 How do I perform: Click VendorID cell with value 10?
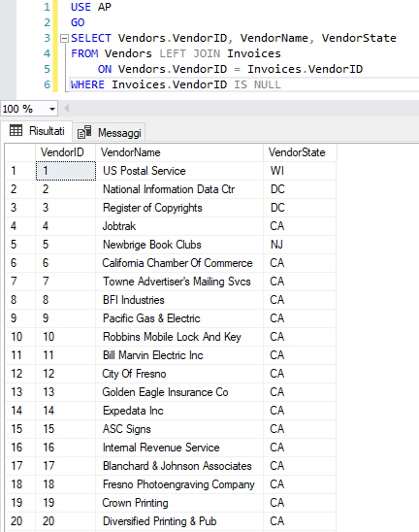66,337
